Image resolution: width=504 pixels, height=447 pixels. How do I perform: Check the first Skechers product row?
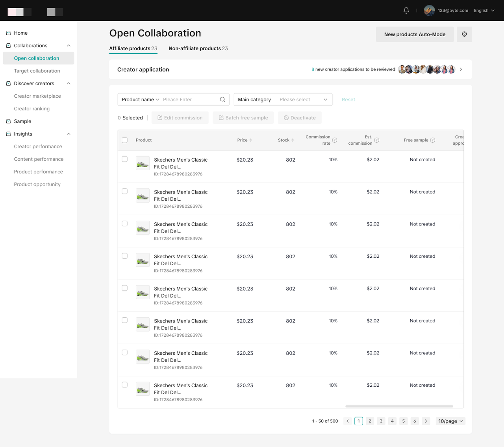click(125, 159)
